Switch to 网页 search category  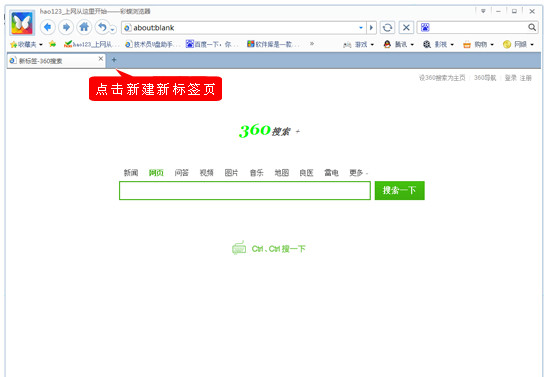[156, 173]
